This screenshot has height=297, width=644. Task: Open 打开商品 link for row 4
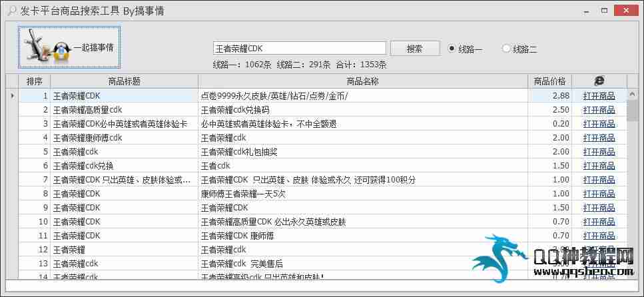pos(599,138)
